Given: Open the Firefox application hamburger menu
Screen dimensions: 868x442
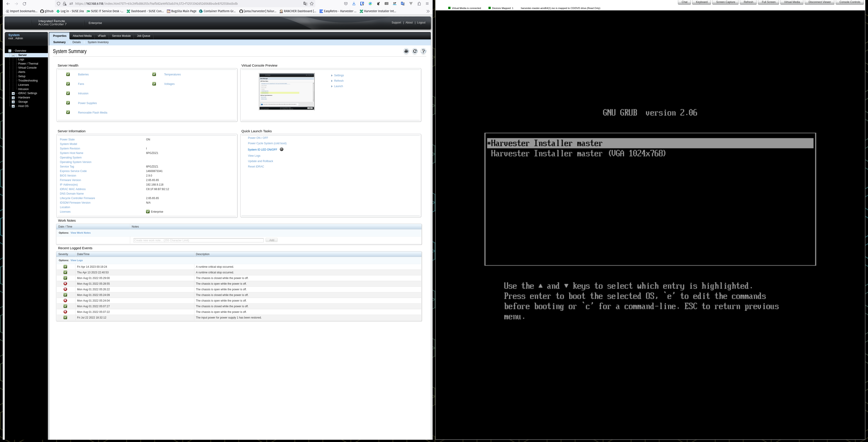Looking at the screenshot, I should click(427, 3).
